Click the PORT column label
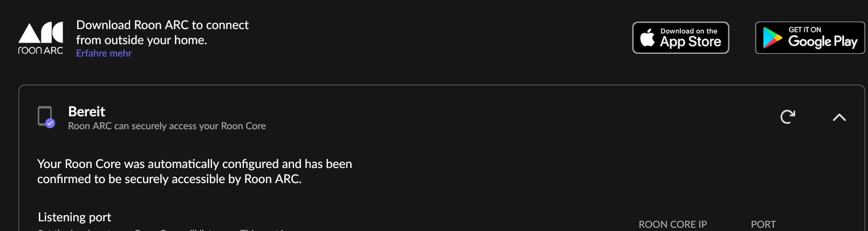The image size is (868, 231). pyautogui.click(x=763, y=224)
